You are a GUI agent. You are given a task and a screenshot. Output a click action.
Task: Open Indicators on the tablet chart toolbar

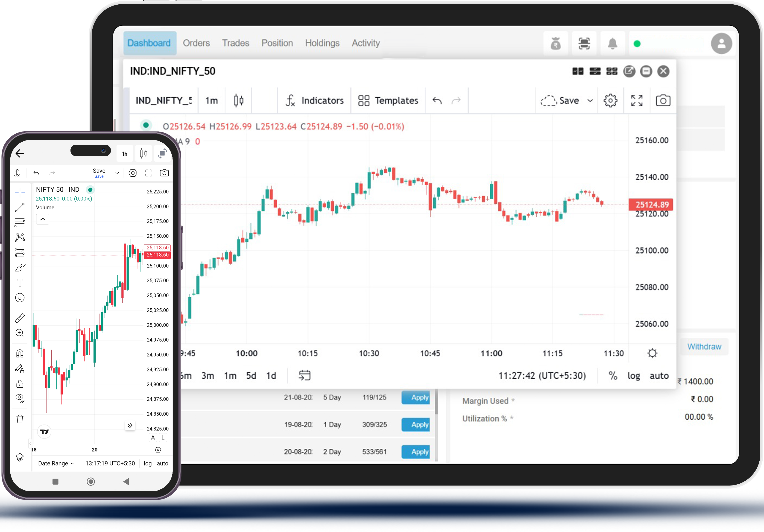click(x=314, y=100)
